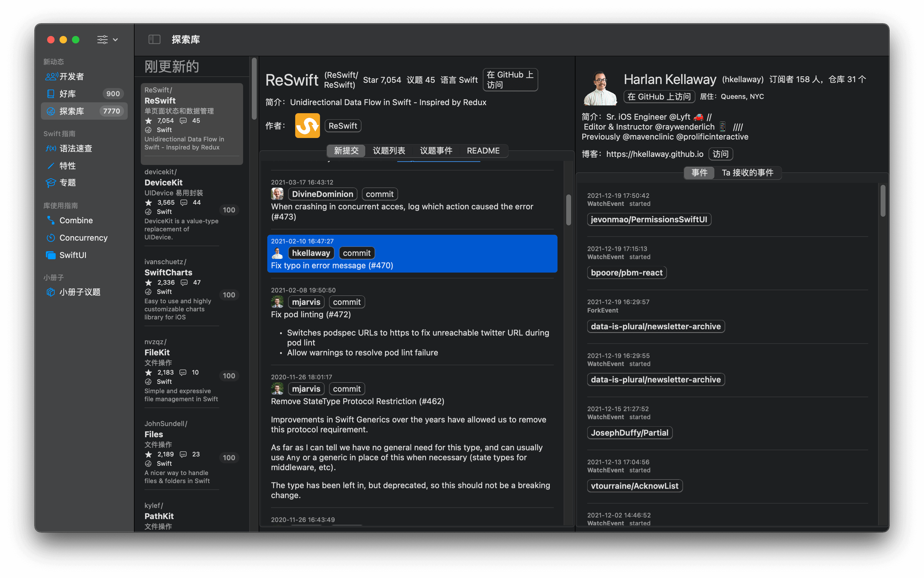Viewport: 924px width, 578px height.
Task: Open bpoore/pbm-react repository
Action: (x=627, y=273)
